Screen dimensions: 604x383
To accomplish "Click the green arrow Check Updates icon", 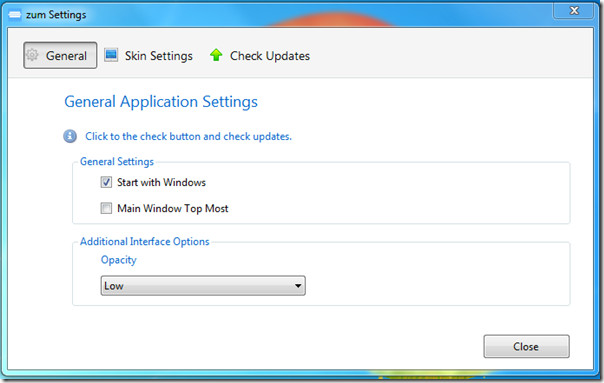I will (216, 55).
